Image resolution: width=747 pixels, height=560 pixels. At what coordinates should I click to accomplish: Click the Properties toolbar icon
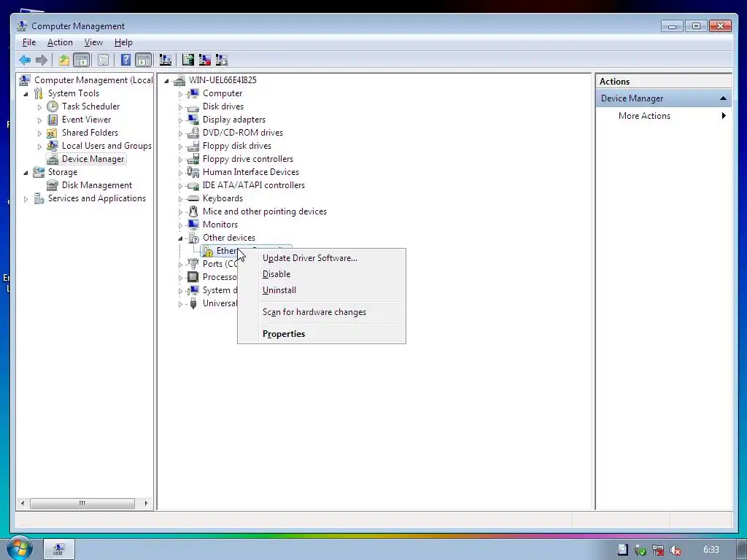coord(103,60)
